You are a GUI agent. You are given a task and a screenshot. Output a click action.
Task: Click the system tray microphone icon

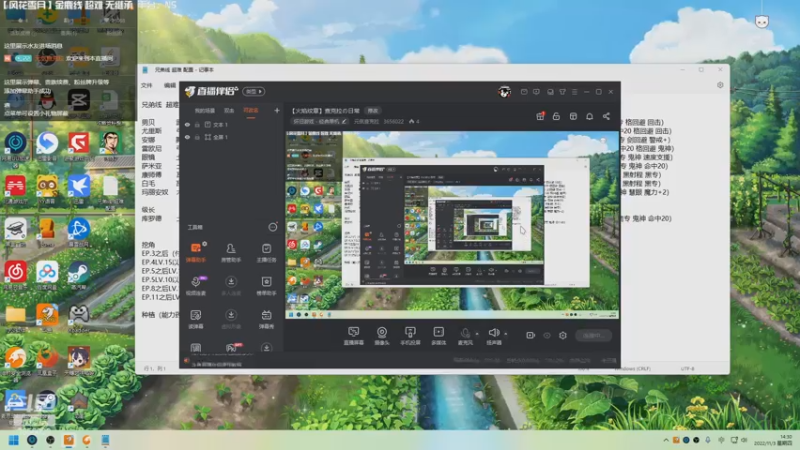coord(708,440)
